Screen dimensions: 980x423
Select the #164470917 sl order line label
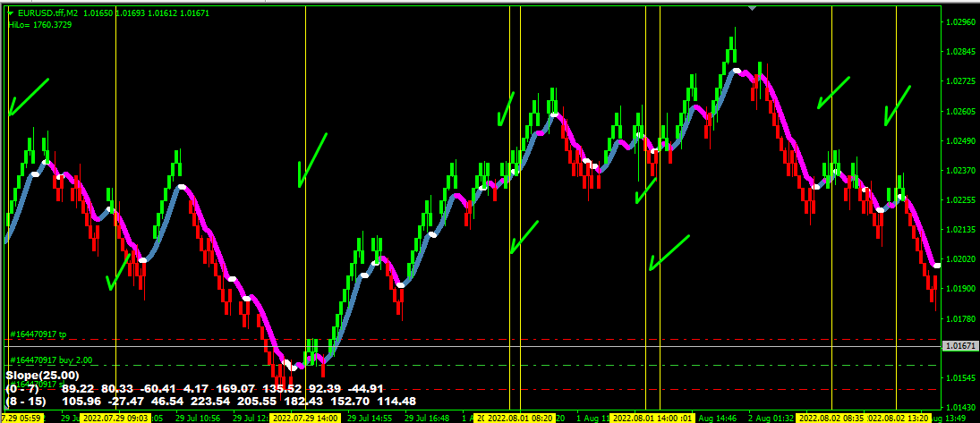37,384
